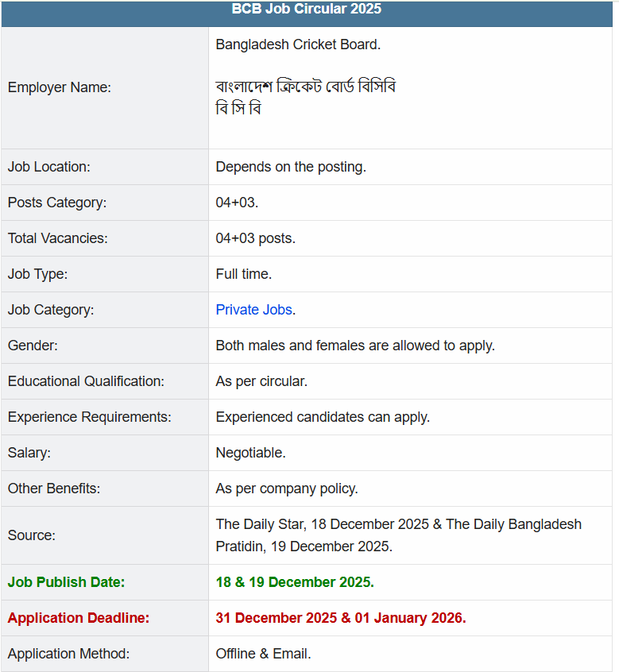Click the green Job Publish Date label
The image size is (619, 672).
66,582
